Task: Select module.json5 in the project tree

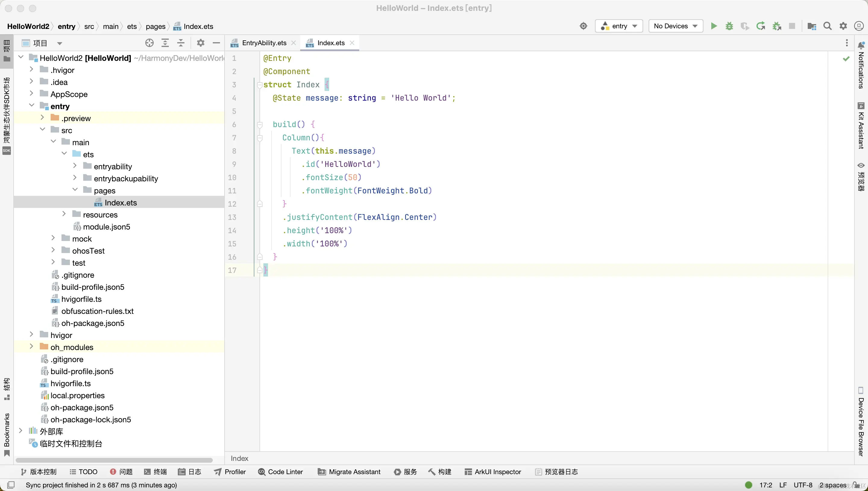Action: pos(106,227)
